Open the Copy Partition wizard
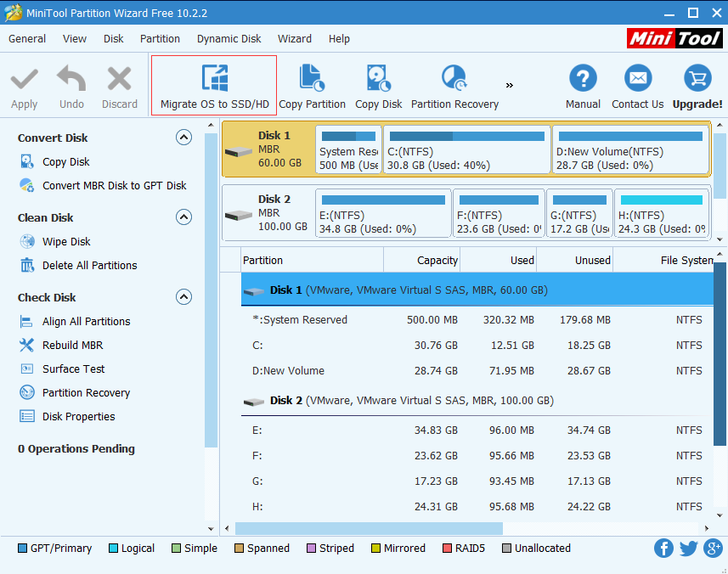This screenshot has height=574, width=728. pyautogui.click(x=312, y=87)
